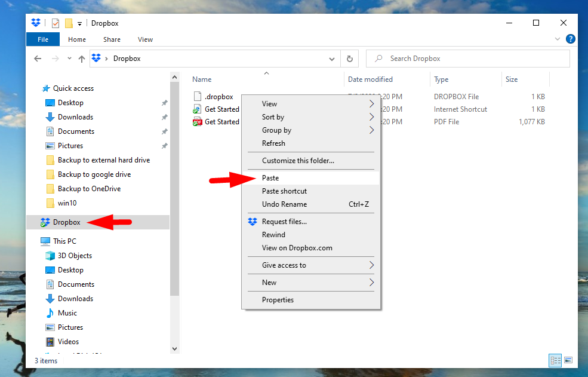
Task: Click the Refresh button beside the address bar
Action: (350, 59)
